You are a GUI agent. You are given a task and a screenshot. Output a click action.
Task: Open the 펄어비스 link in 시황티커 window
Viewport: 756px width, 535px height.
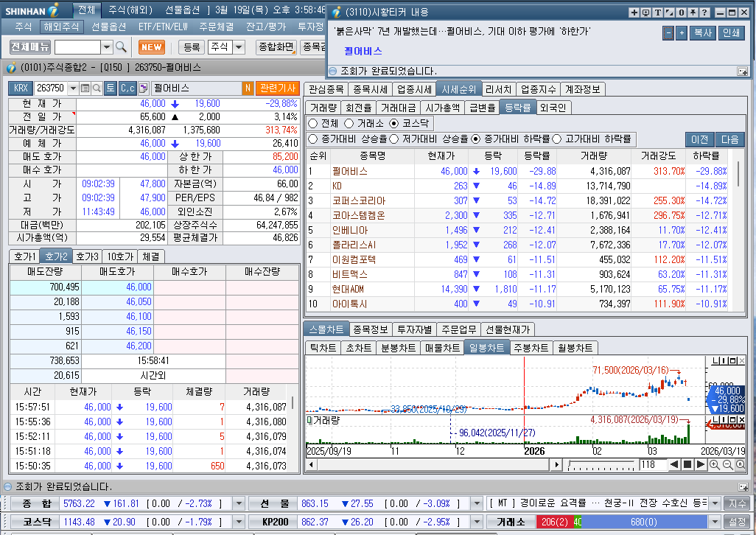(x=363, y=51)
